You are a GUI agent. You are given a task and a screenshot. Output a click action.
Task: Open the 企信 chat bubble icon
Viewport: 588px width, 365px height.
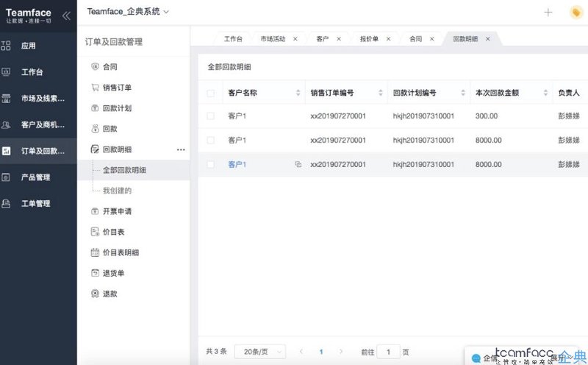[476, 358]
